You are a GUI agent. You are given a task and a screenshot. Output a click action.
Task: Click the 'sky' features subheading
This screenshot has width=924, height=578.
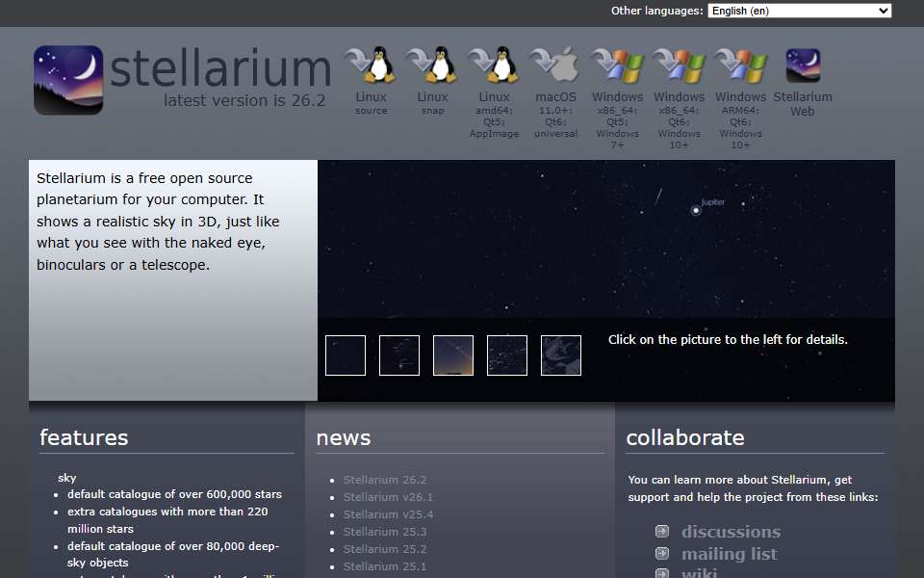pos(67,478)
